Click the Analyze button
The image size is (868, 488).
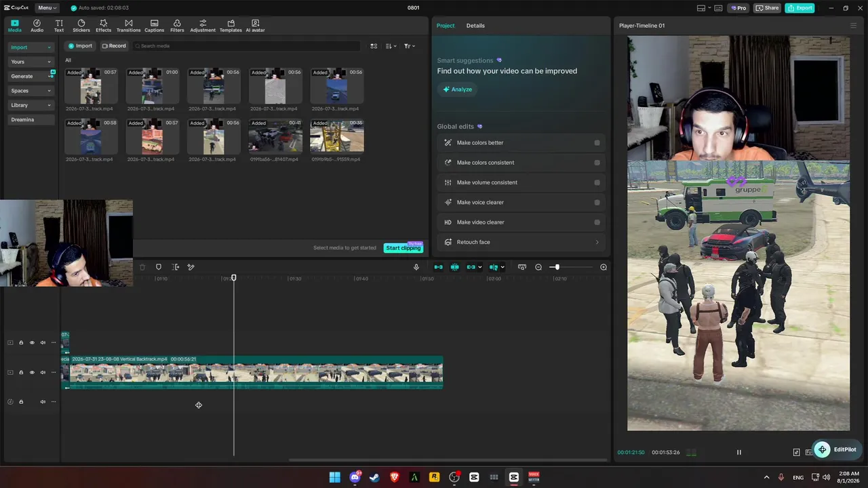(458, 89)
